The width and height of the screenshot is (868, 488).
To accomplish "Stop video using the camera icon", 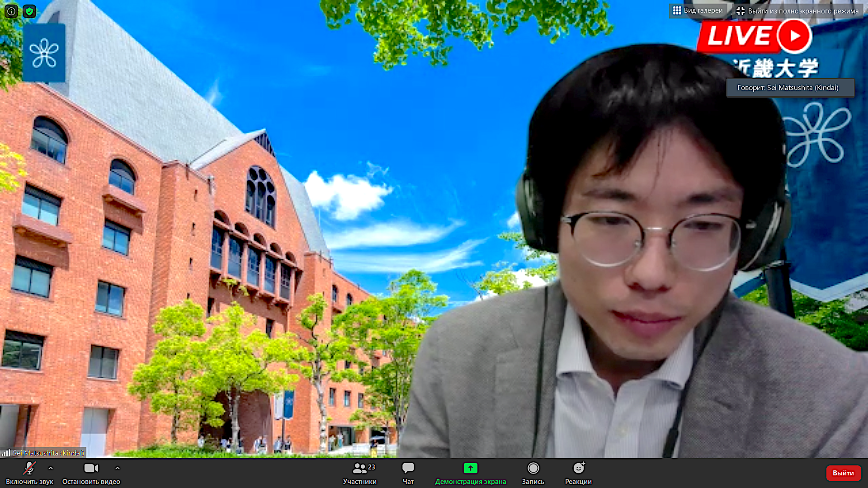I will point(91,468).
